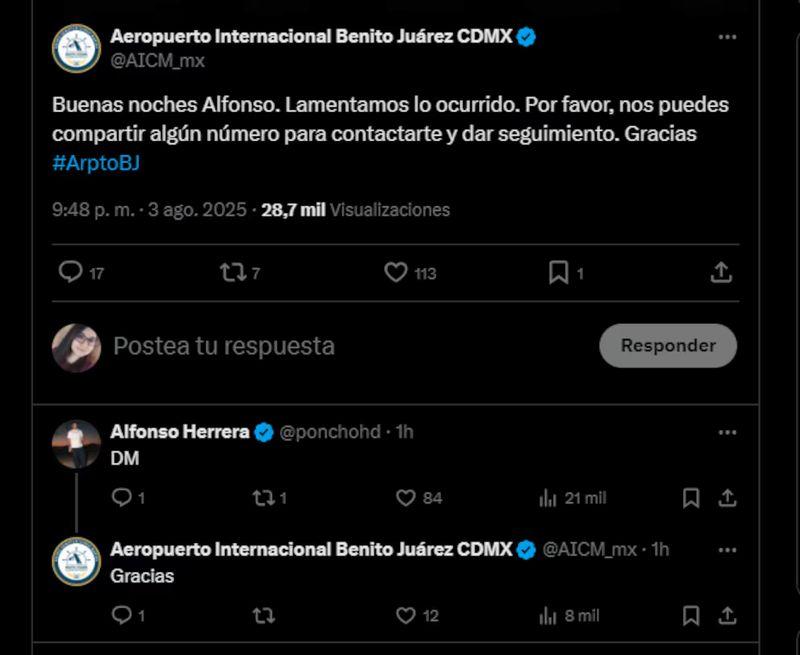Click the Responder button

click(668, 346)
